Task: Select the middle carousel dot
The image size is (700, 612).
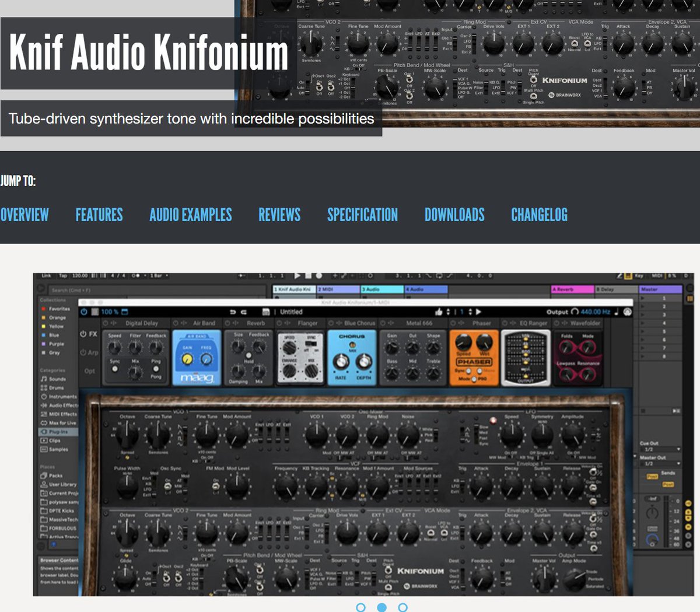Action: (x=381, y=607)
